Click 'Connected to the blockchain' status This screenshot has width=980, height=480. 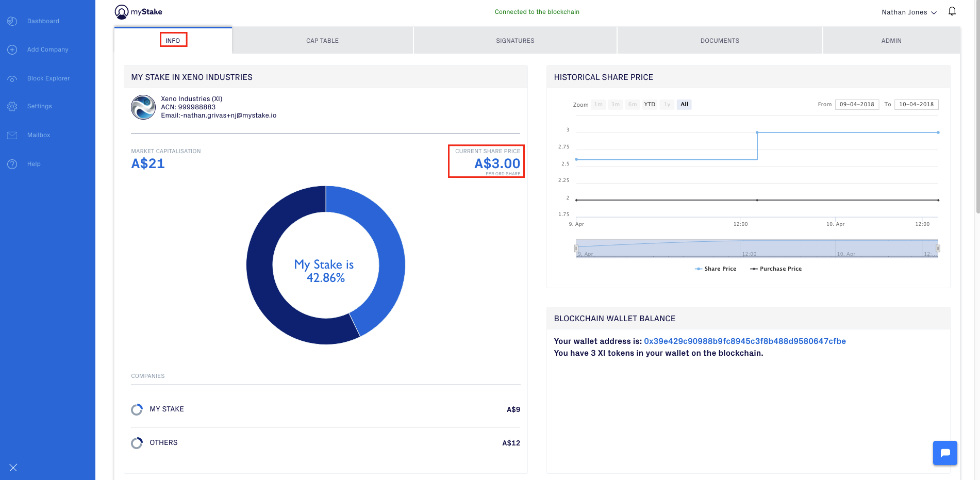pyautogui.click(x=537, y=12)
